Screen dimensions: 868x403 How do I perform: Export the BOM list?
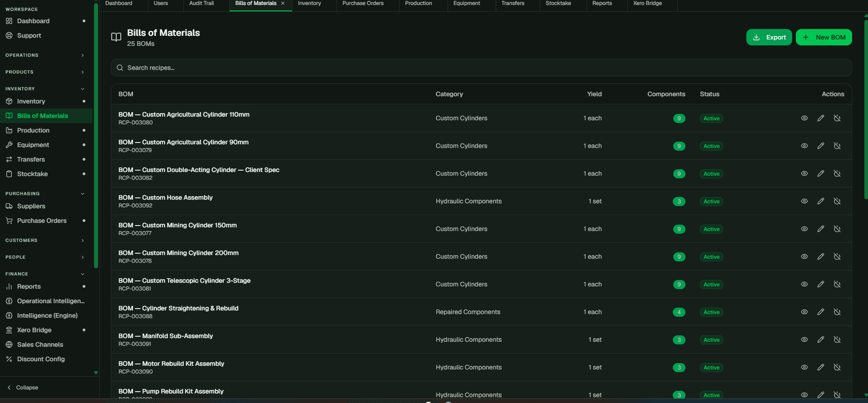point(769,37)
